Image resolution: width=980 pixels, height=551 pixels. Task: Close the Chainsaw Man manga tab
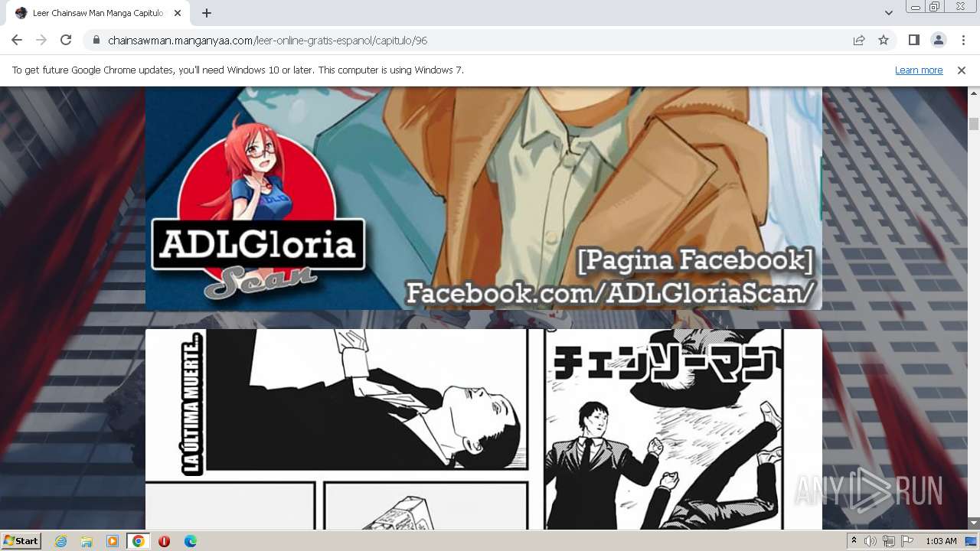178,13
